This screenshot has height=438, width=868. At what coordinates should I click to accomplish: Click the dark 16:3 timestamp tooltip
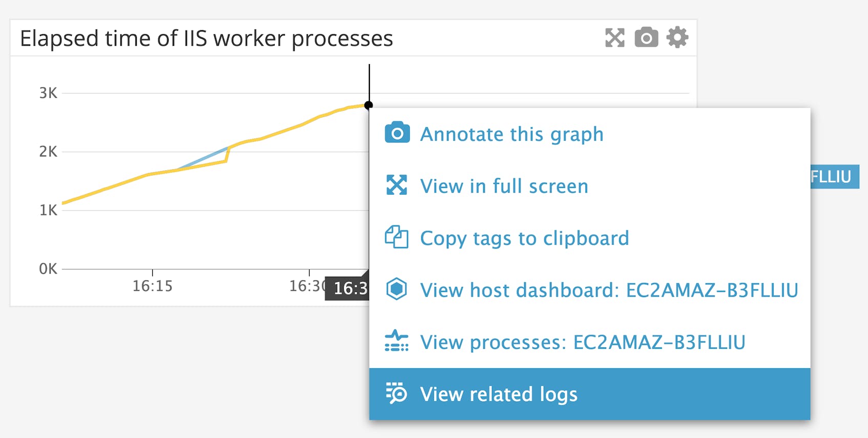click(x=347, y=289)
